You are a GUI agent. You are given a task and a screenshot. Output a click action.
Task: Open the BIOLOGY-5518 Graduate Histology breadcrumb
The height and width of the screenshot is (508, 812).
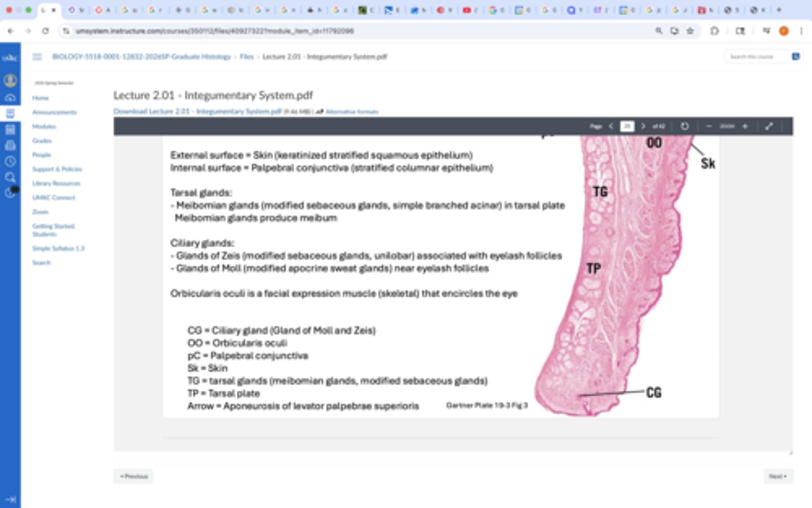(x=142, y=56)
